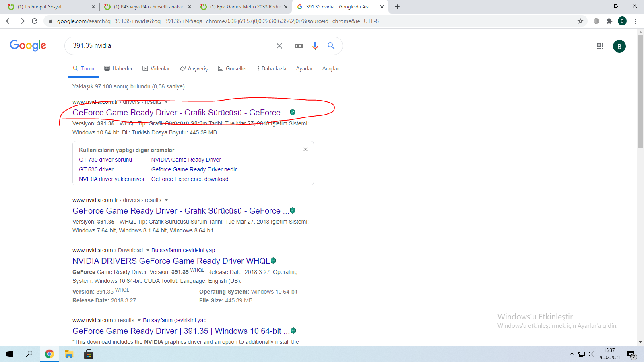This screenshot has width=644, height=362.
Task: Open the Chrome three-dot menu
Action: tap(635, 21)
